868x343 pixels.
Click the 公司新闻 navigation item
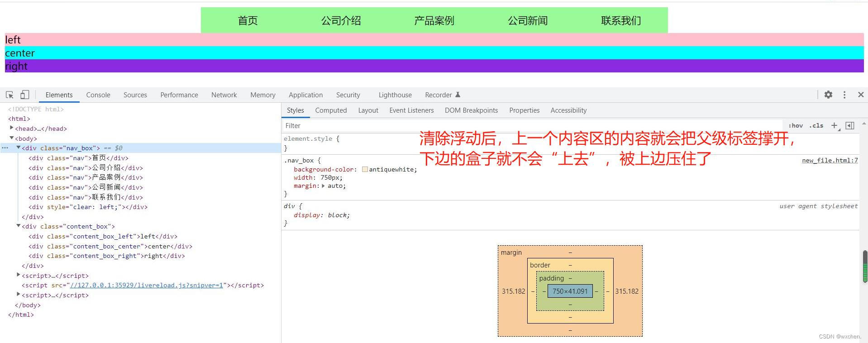[528, 20]
